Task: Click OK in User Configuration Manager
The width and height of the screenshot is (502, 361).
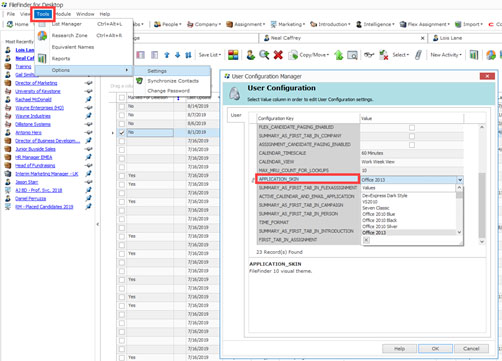Action: click(x=435, y=349)
